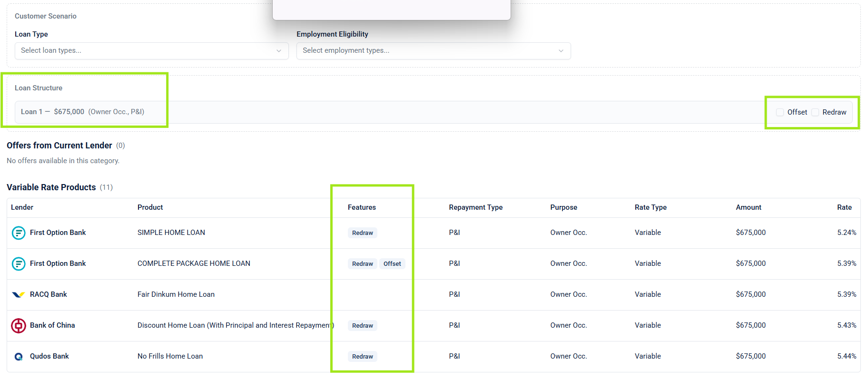868x380 pixels.
Task: Click the Offset badge on COMPLETE PACKAGE HOME LOAN
Action: (x=392, y=263)
